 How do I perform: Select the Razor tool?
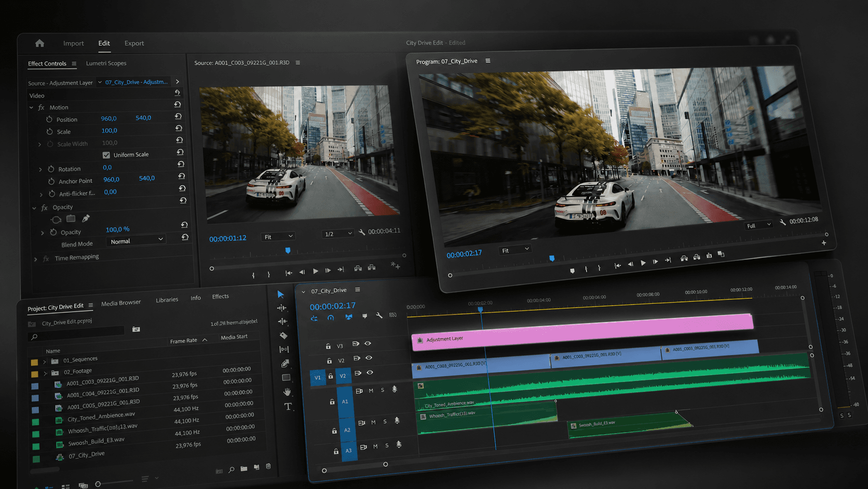[x=283, y=336]
